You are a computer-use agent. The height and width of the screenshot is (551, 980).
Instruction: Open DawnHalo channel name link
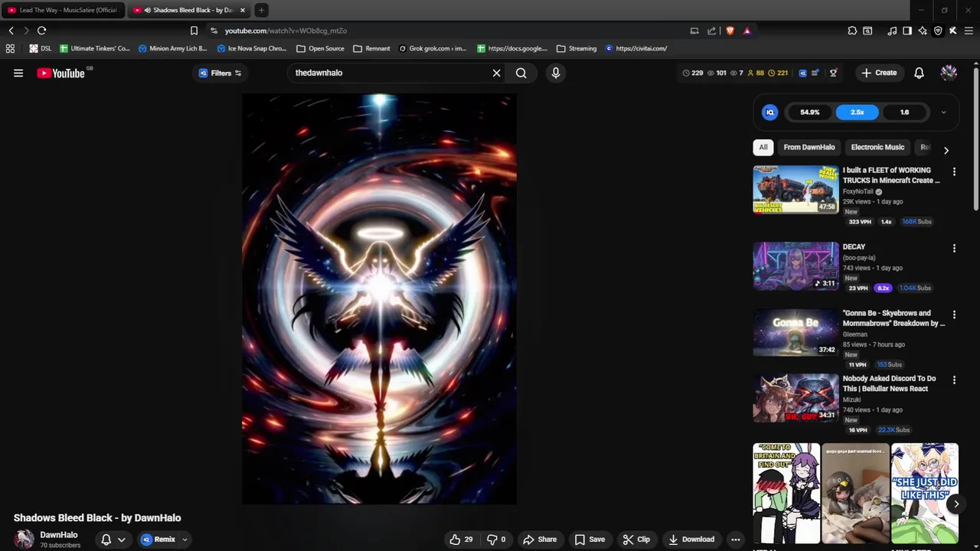59,535
